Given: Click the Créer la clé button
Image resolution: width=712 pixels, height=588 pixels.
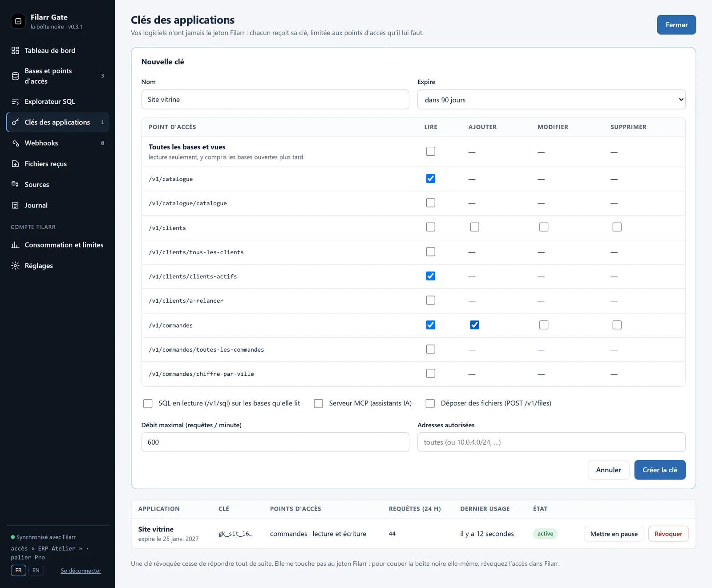Looking at the screenshot, I should (x=659, y=470).
